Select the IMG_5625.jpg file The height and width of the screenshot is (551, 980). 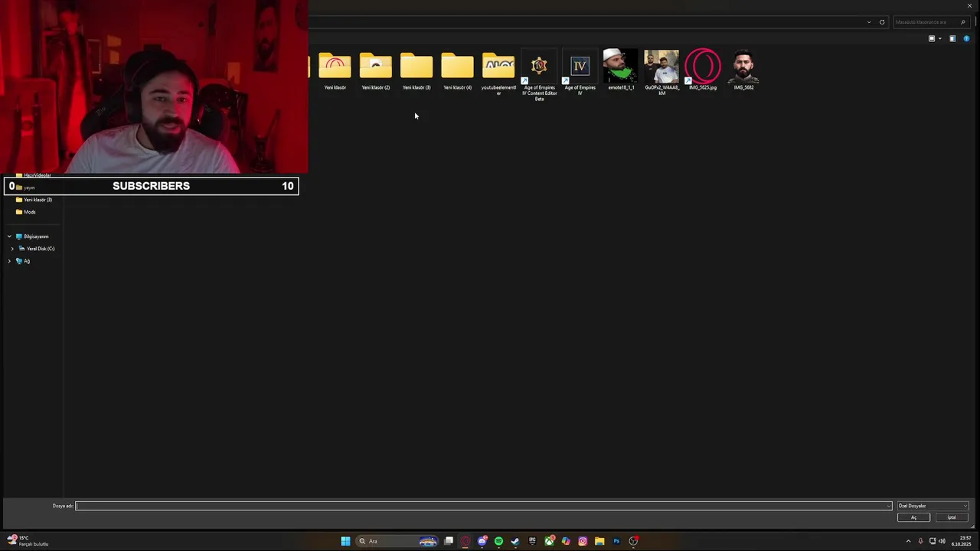(703, 71)
